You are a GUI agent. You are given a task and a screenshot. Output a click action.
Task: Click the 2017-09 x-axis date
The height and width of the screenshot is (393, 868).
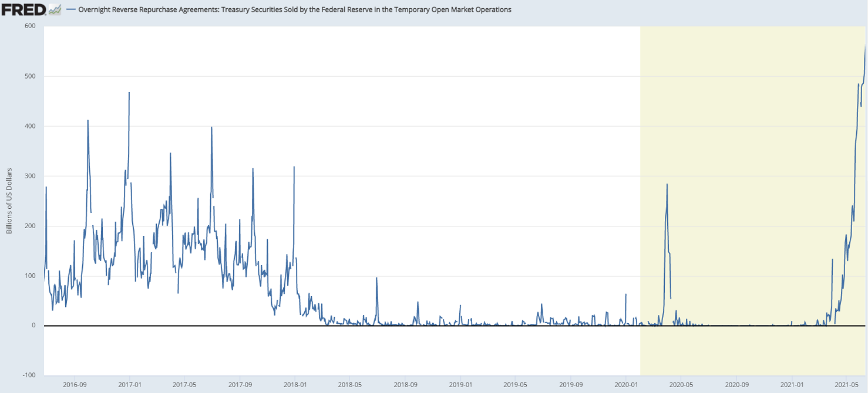[240, 384]
